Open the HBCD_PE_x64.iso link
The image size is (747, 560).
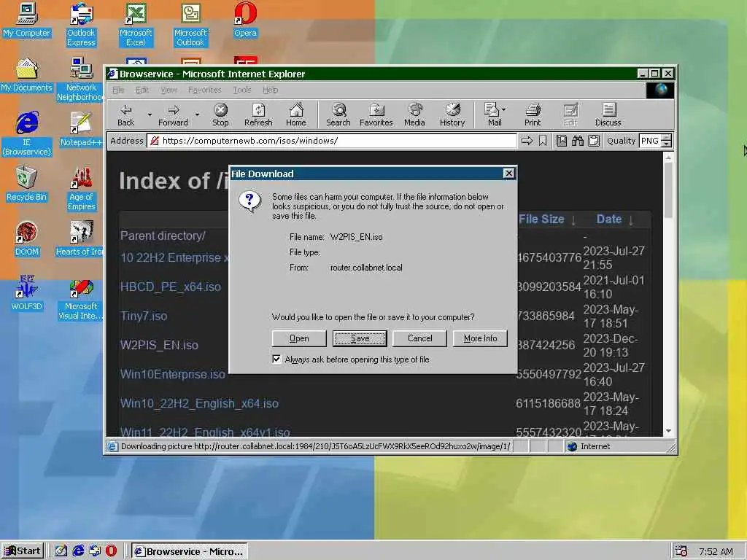[x=171, y=287]
